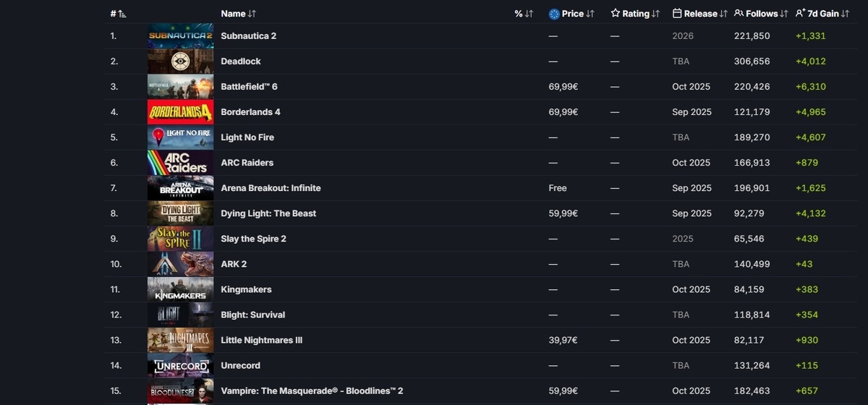
Task: Click Battlefield 6 weekly gain +6,310
Action: pyautogui.click(x=810, y=87)
